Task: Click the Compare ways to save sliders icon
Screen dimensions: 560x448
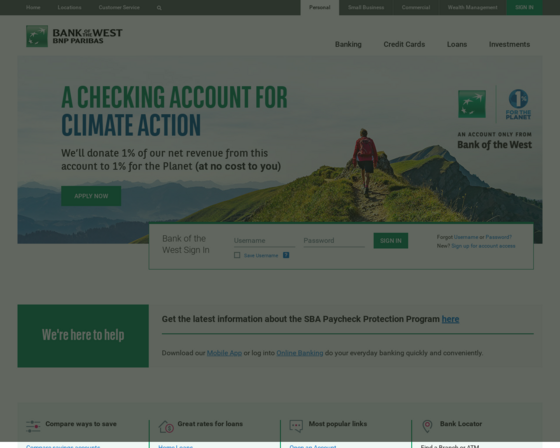Action: [33, 426]
